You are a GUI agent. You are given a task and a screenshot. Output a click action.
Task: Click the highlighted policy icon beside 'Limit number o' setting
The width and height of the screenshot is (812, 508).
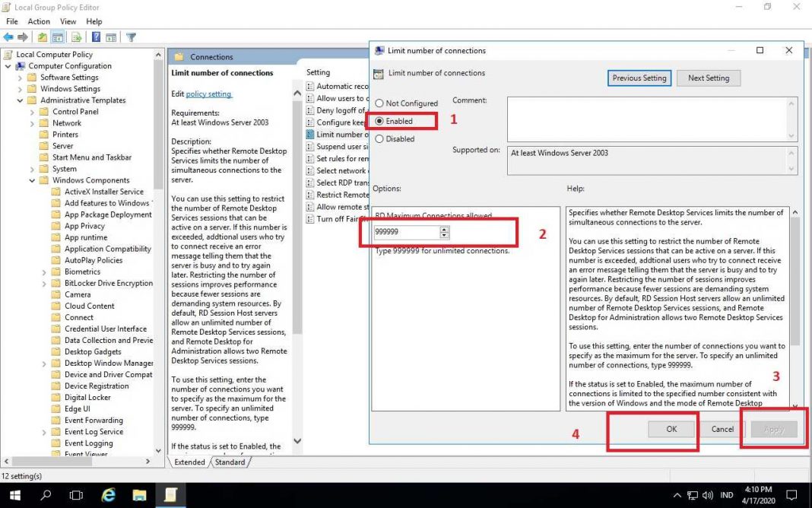click(309, 134)
